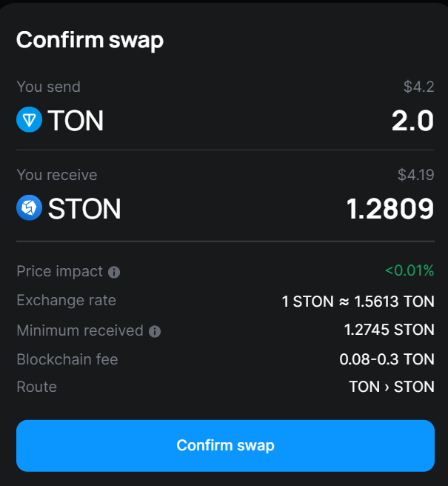Click the Price impact label text

pos(59,271)
